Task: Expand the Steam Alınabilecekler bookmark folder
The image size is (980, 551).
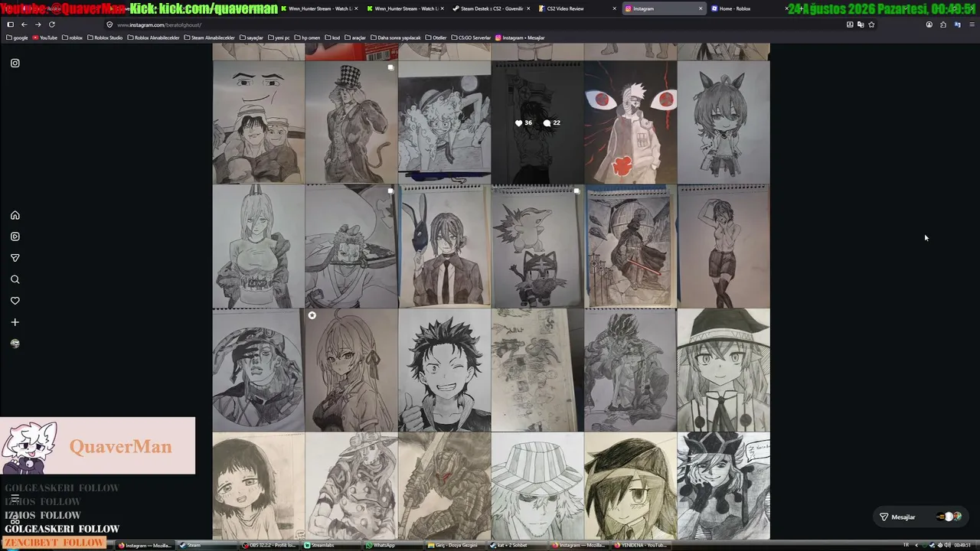Action: 209,37
